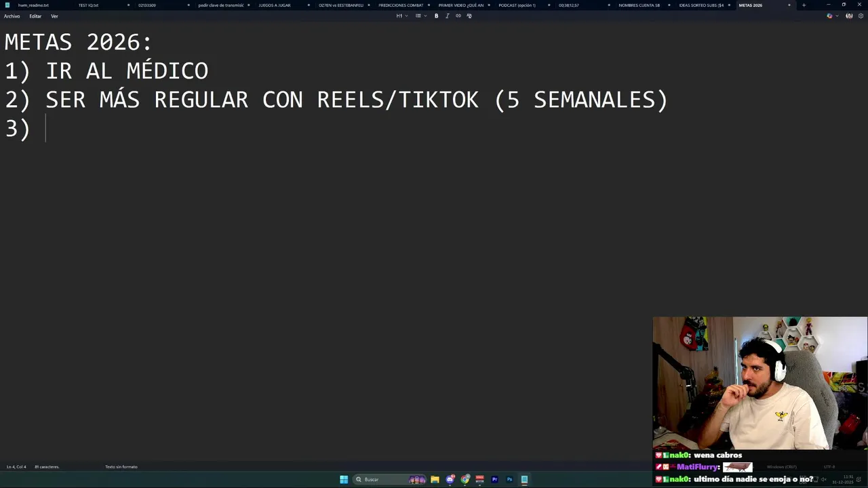Open Notepad settings gear icon

(861, 16)
